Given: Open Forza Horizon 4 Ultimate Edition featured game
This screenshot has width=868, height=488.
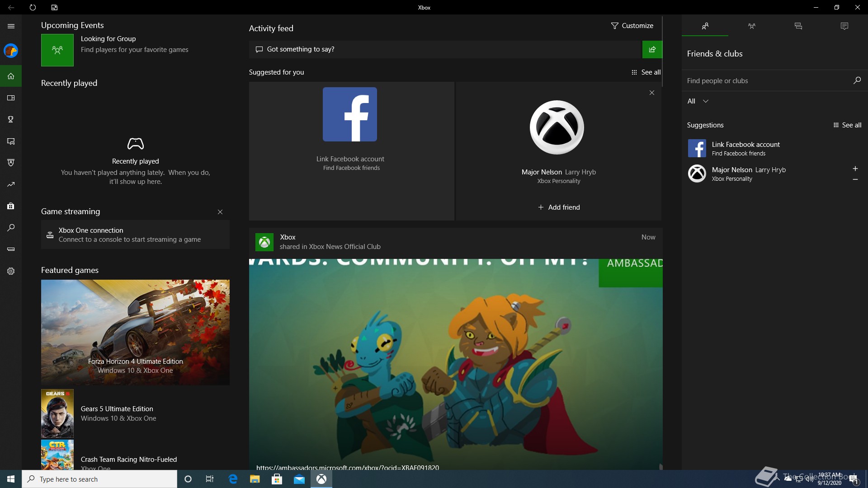Looking at the screenshot, I should click(x=135, y=332).
